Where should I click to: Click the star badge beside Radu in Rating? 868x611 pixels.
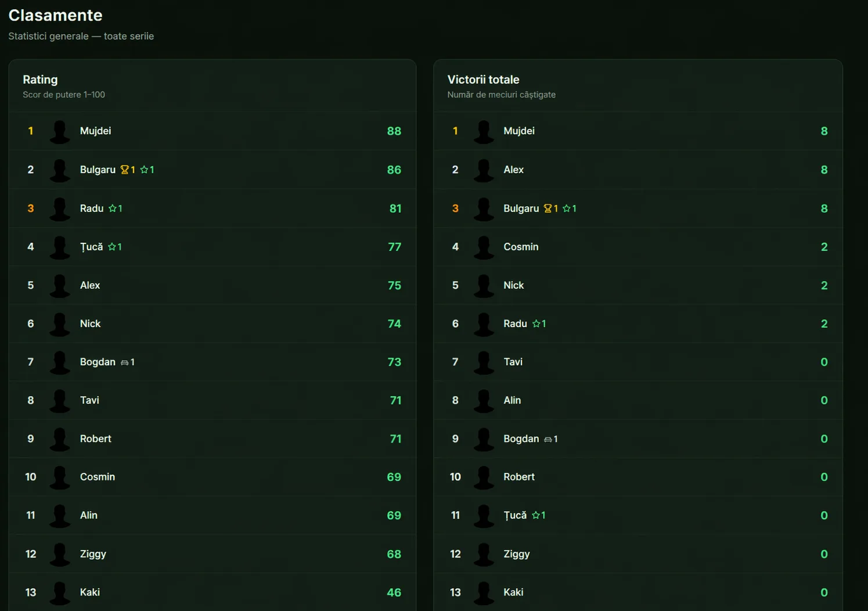[x=112, y=209]
